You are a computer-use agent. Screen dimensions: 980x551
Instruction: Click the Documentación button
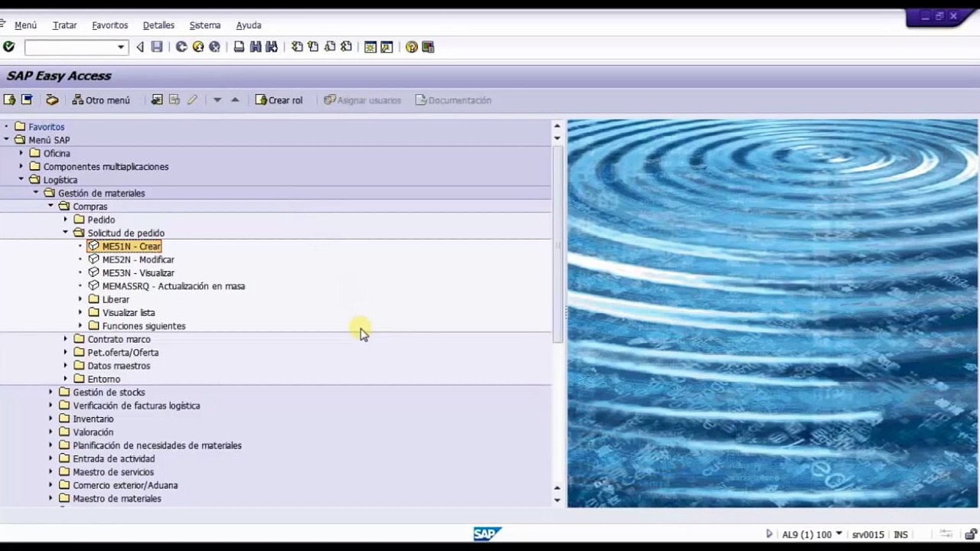pos(453,100)
